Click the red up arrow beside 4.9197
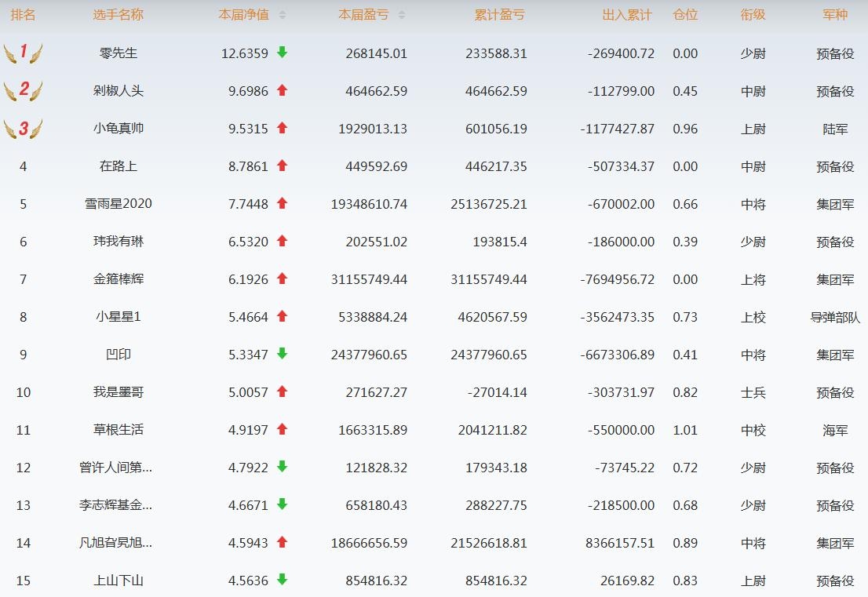This screenshot has height=597, width=868. click(283, 429)
